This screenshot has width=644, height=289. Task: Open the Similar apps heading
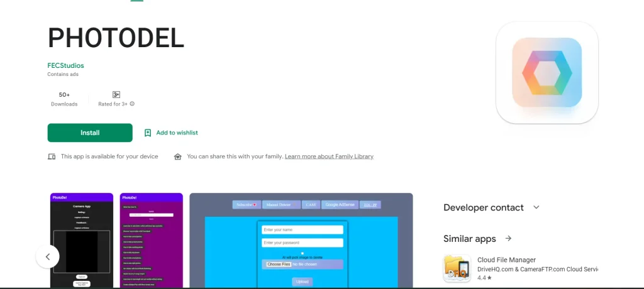(x=469, y=239)
